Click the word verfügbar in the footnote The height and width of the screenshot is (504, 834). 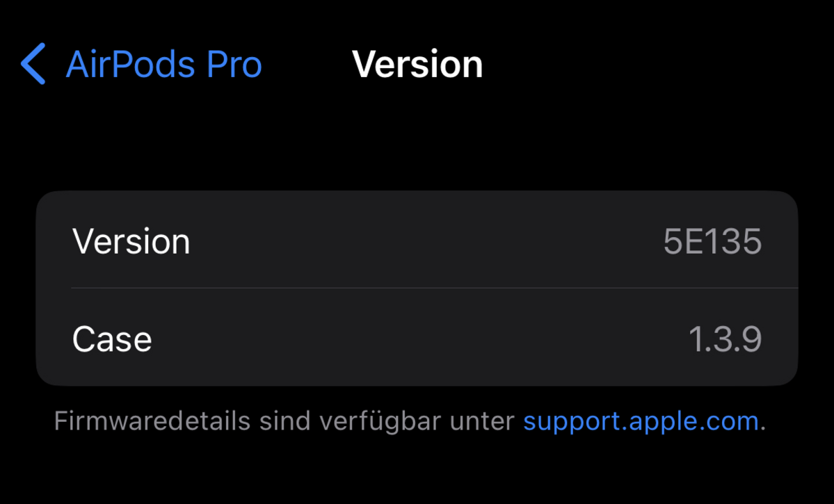coord(380,422)
